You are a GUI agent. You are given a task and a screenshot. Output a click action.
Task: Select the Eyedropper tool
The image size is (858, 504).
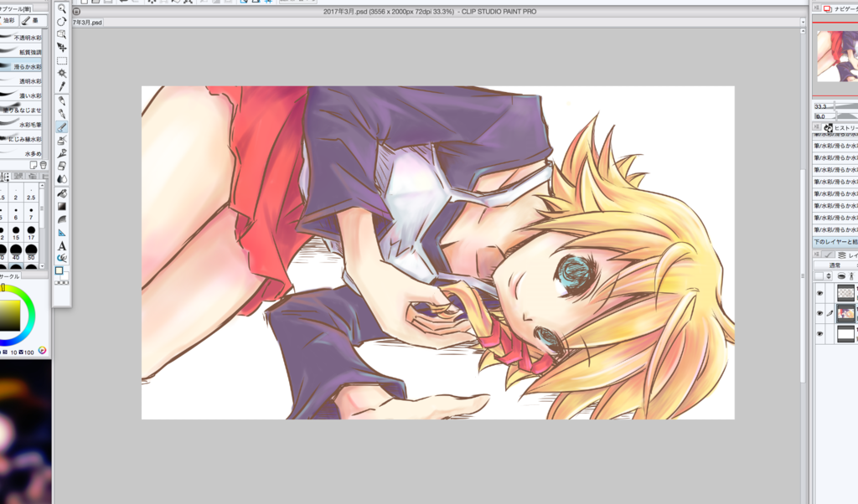[62, 87]
